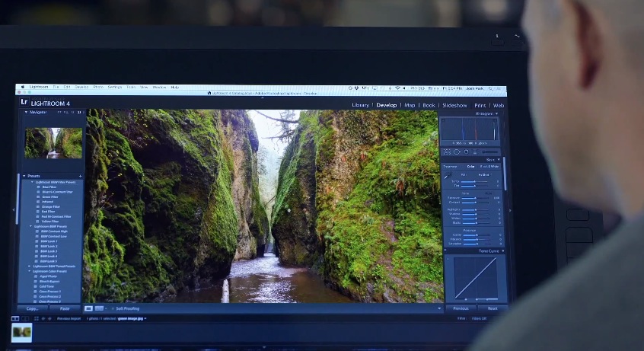Hide the right panel via edge arrow
Screen dimensions: 644x351
pos(511,210)
